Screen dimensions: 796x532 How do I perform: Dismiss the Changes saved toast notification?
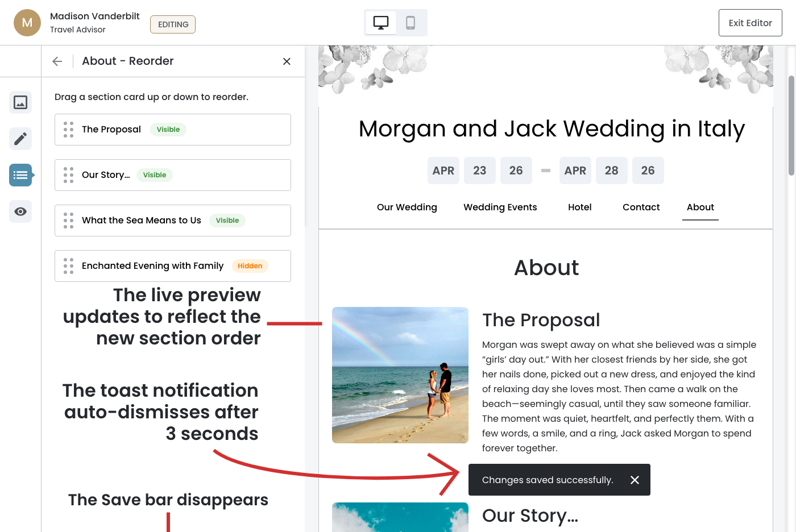pyautogui.click(x=635, y=480)
